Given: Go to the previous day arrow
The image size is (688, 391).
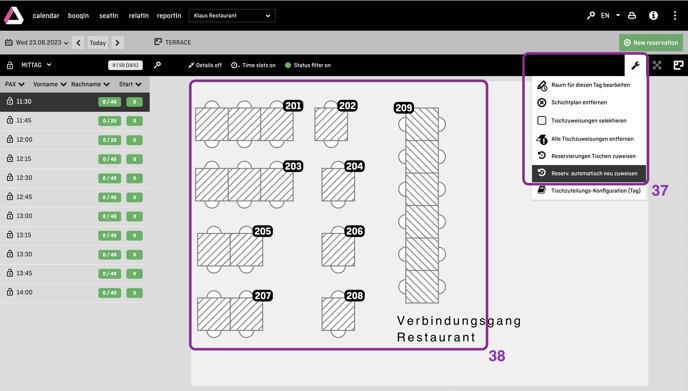Looking at the screenshot, I should [x=78, y=43].
